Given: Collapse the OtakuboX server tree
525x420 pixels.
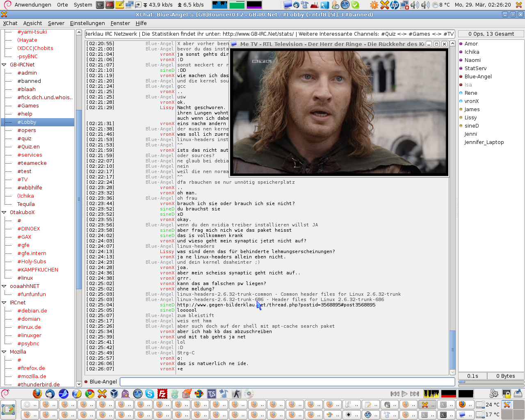Looking at the screenshot, I should 4,212.
